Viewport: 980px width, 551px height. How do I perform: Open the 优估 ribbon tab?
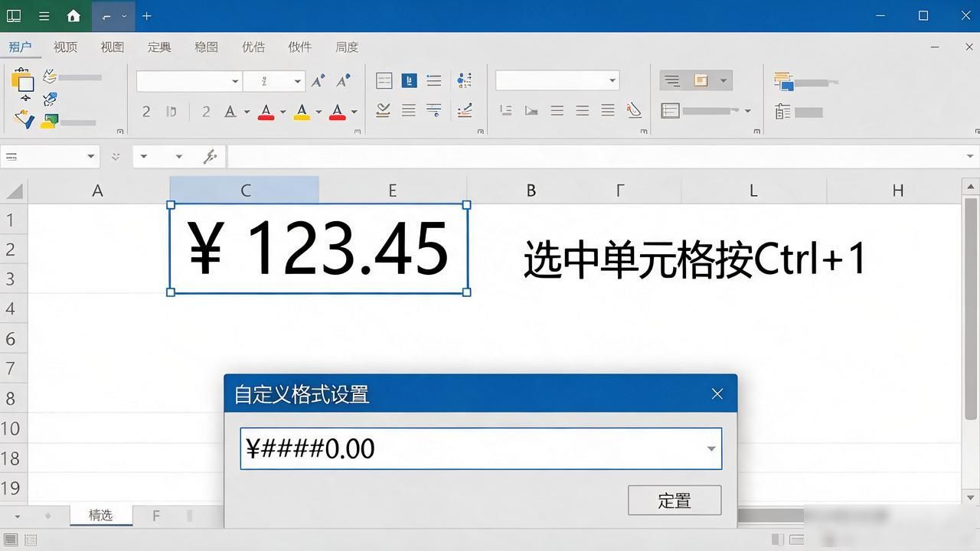[253, 47]
